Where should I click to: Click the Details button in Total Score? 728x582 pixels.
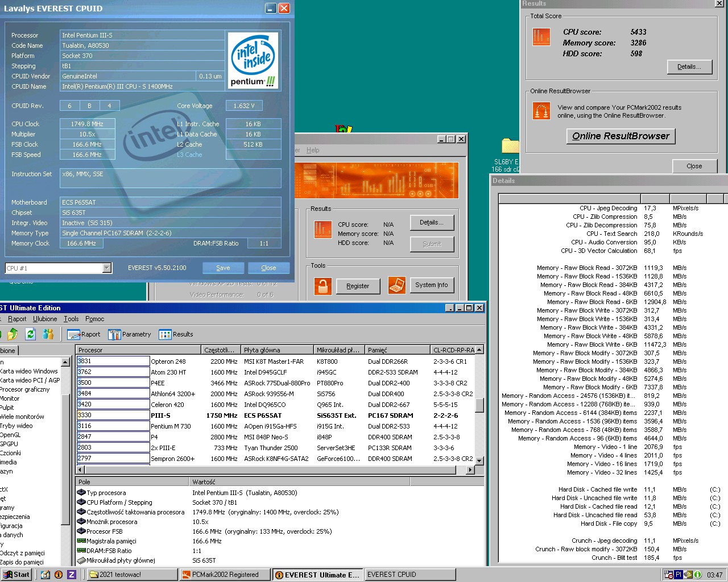[689, 66]
